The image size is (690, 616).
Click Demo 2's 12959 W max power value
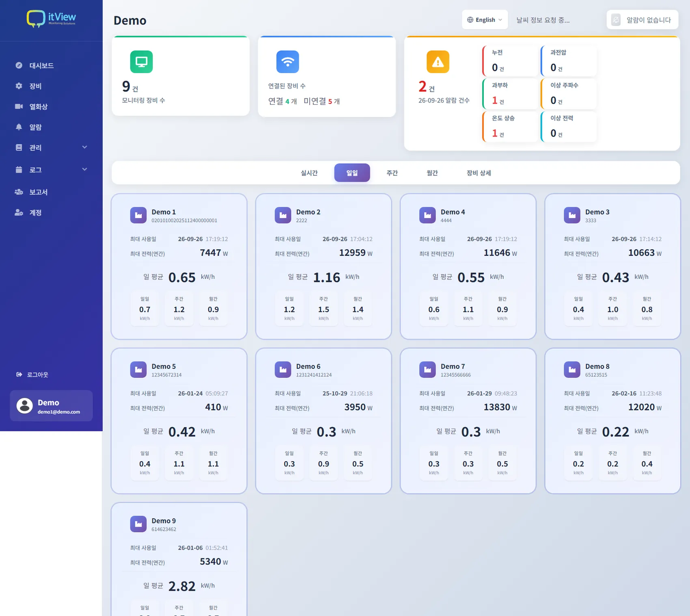356,253
